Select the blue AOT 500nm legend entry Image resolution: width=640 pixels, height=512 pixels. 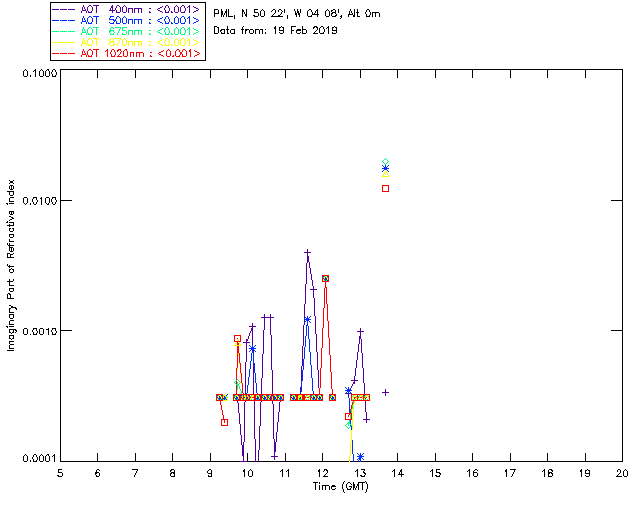[127, 21]
